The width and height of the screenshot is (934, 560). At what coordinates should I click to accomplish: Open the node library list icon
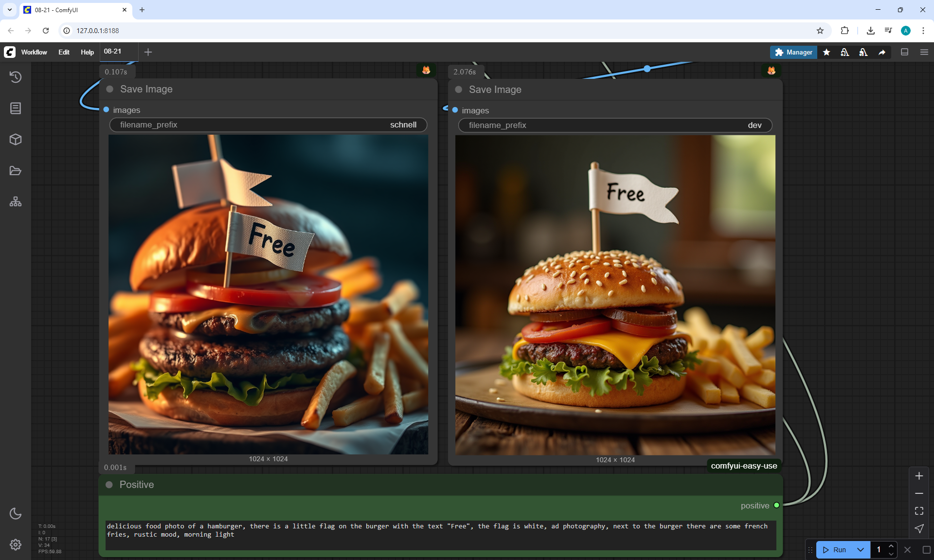(16, 108)
